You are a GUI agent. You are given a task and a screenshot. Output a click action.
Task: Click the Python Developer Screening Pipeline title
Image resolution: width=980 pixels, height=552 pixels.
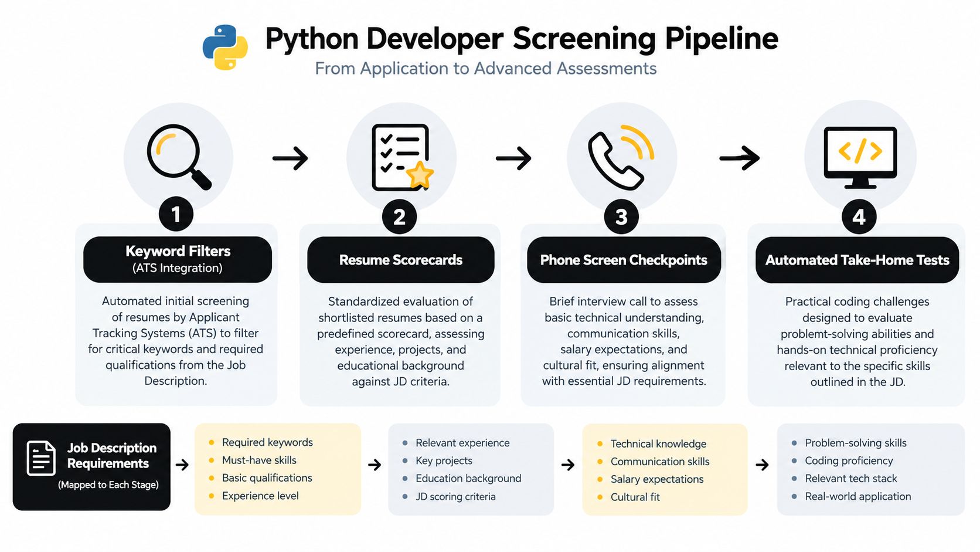pos(522,39)
